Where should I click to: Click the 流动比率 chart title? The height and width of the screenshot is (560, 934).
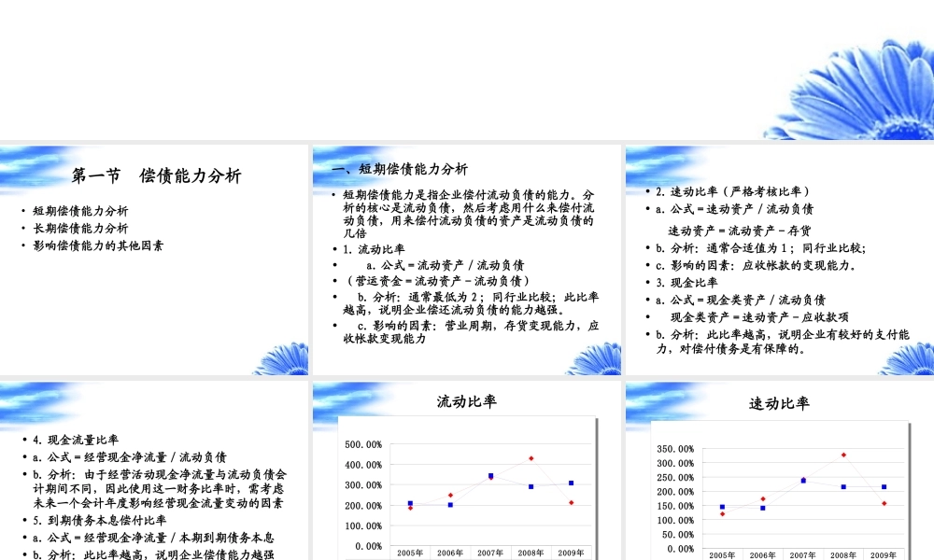pyautogui.click(x=468, y=399)
